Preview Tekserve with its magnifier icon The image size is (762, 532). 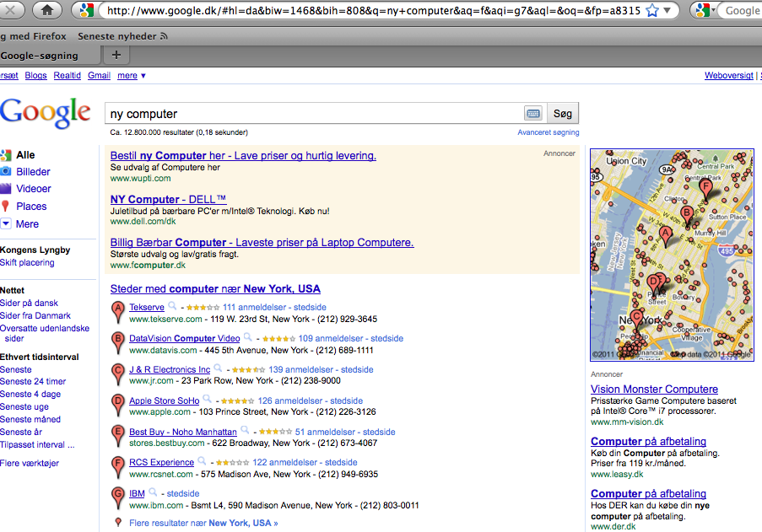[172, 306]
